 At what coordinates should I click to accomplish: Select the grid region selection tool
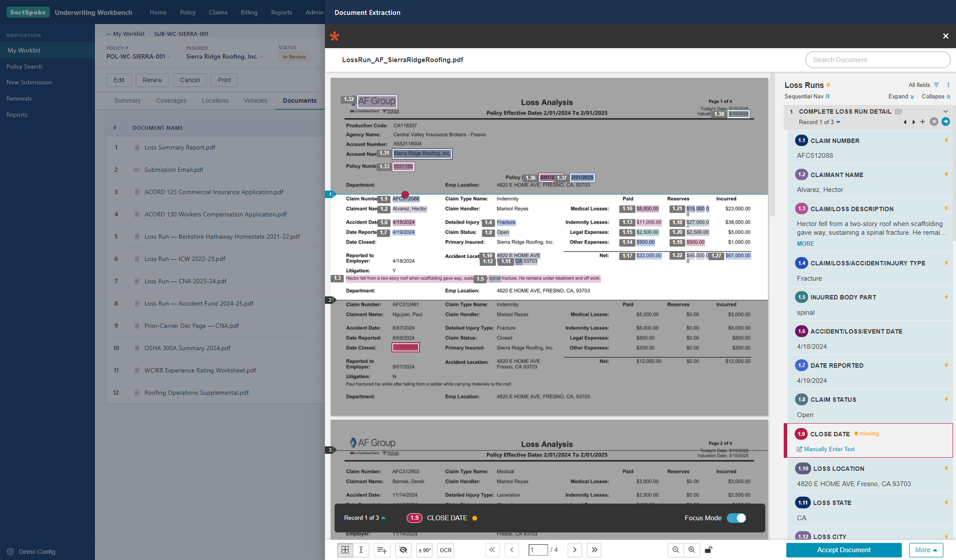pos(345,550)
